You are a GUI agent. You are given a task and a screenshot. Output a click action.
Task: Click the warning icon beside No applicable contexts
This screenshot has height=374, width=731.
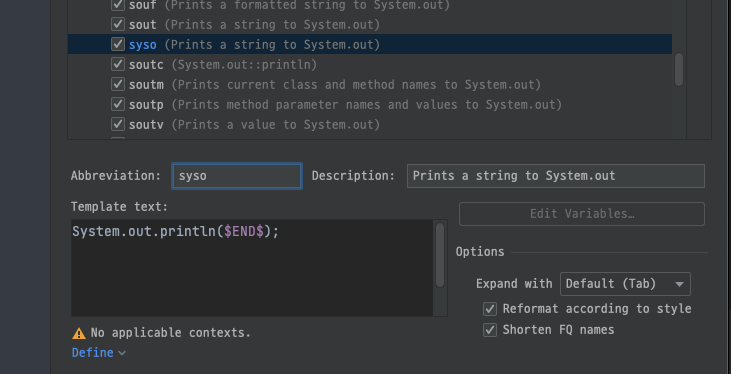click(79, 333)
